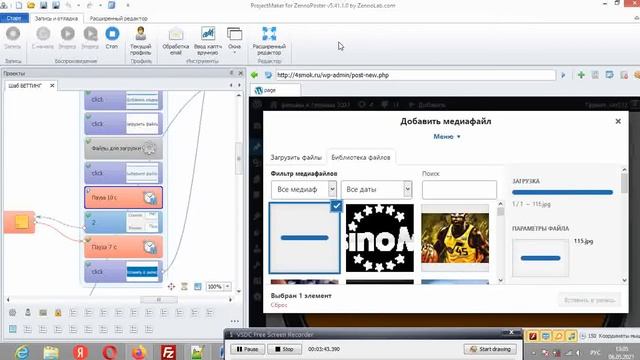Switch to the Библиотека файлов tab
The width and height of the screenshot is (640, 360).
click(x=361, y=158)
